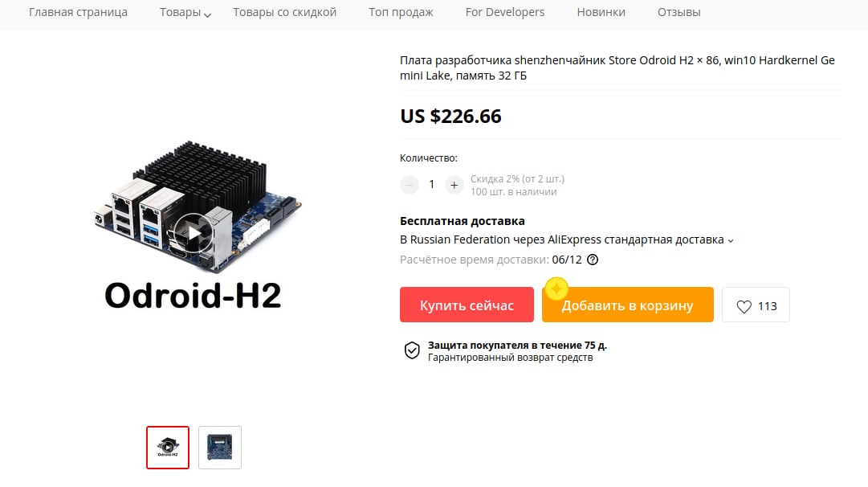The width and height of the screenshot is (868, 487).
Task: Open the For Developers menu item
Action: (505, 12)
